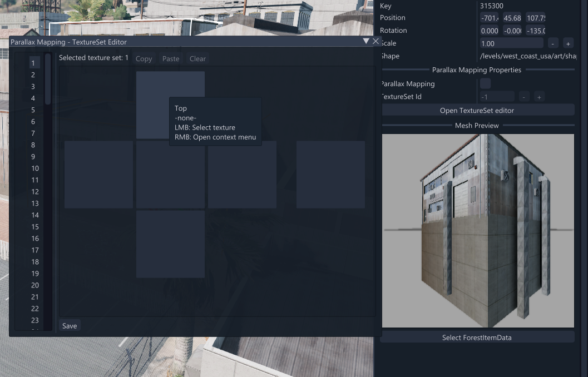Collapse the TextureSet Editor window triangle
The width and height of the screenshot is (588, 377).
[x=366, y=41]
